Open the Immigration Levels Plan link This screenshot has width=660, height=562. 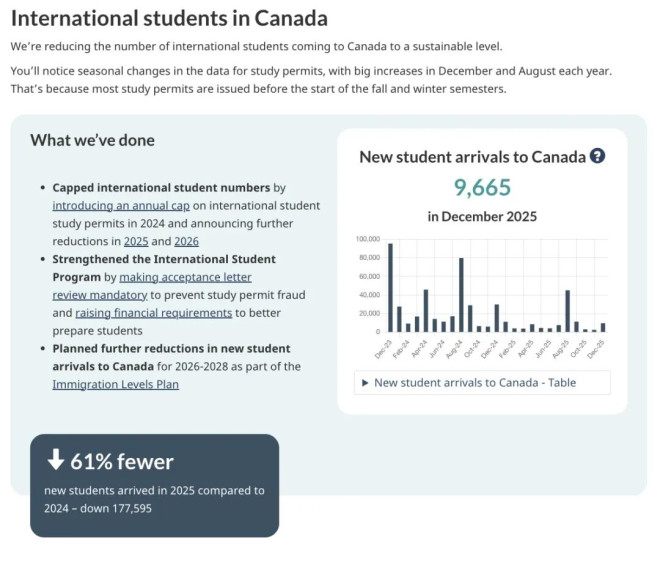[x=115, y=384]
